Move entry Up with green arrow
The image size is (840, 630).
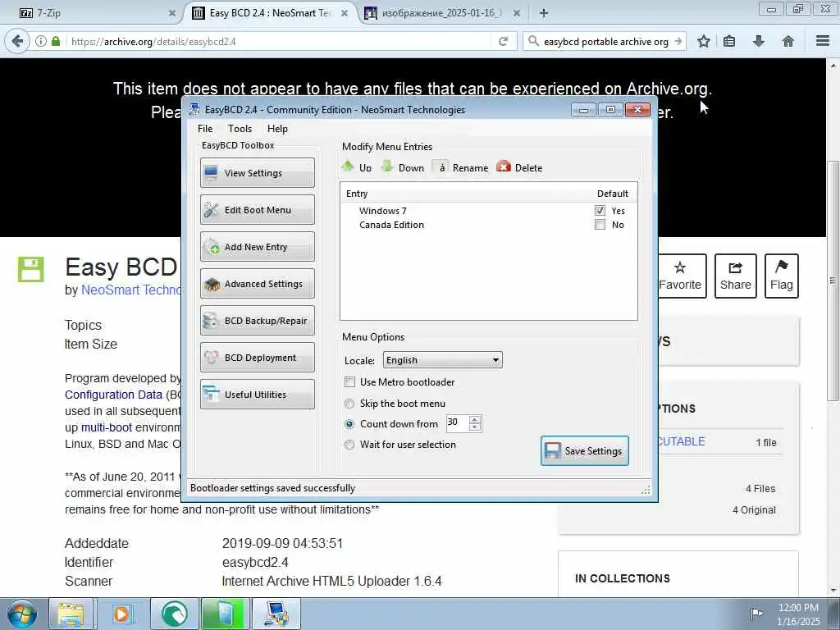pos(357,167)
